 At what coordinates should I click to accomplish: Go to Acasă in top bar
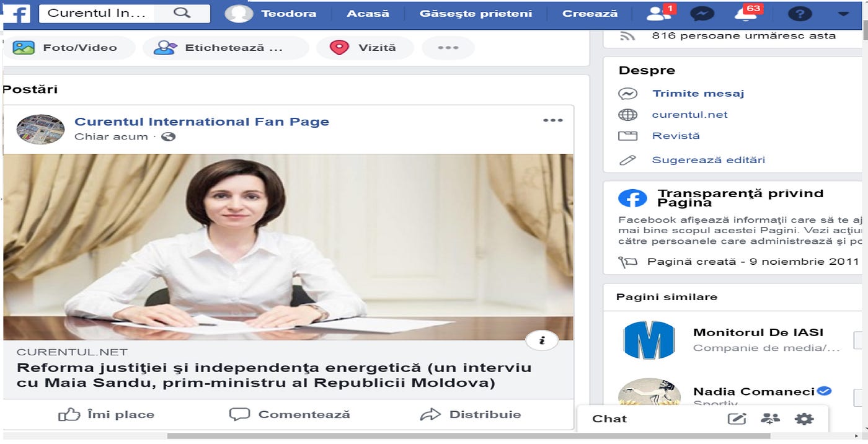[368, 13]
